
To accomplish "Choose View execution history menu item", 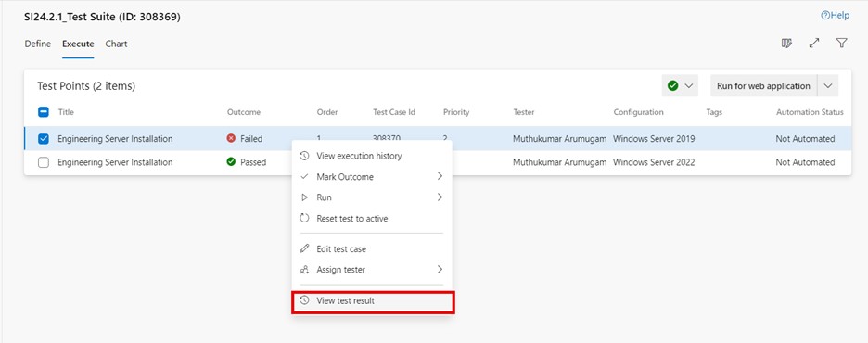I will pyautogui.click(x=372, y=156).
